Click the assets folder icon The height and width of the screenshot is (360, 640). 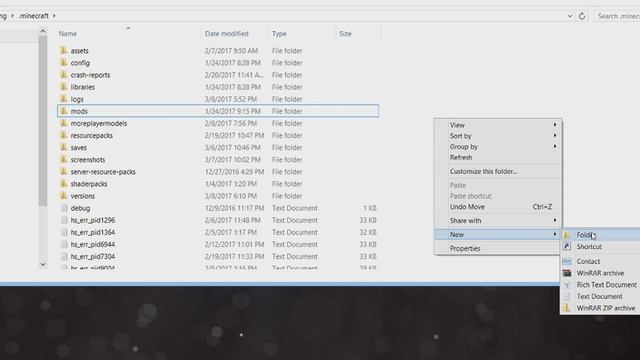(x=64, y=50)
